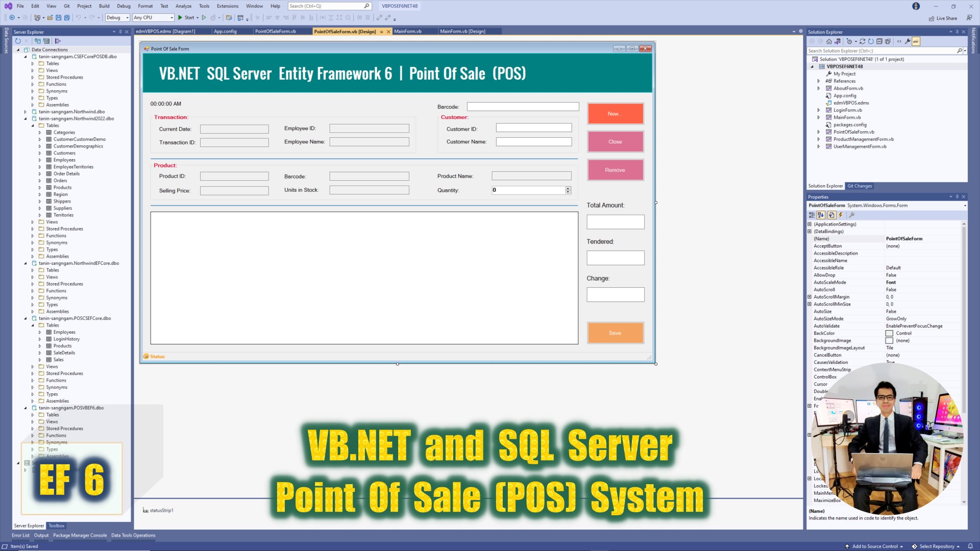Click the Start debugging button
This screenshot has width=980, height=551.
click(187, 18)
